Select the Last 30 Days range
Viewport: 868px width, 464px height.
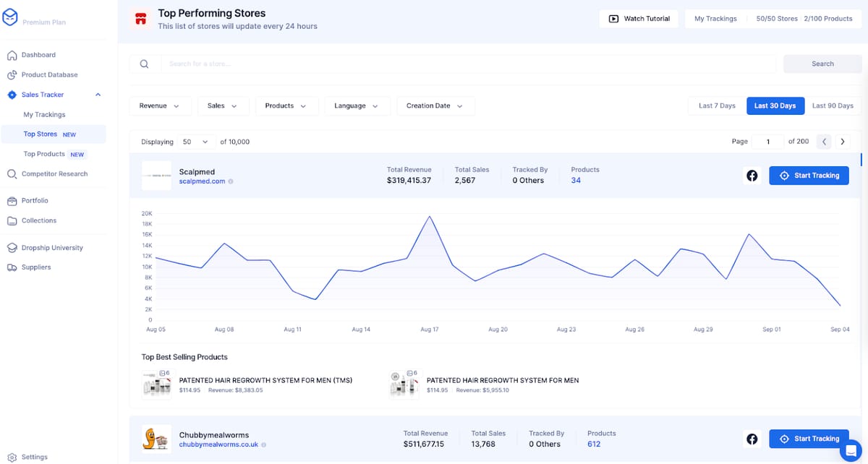[775, 106]
